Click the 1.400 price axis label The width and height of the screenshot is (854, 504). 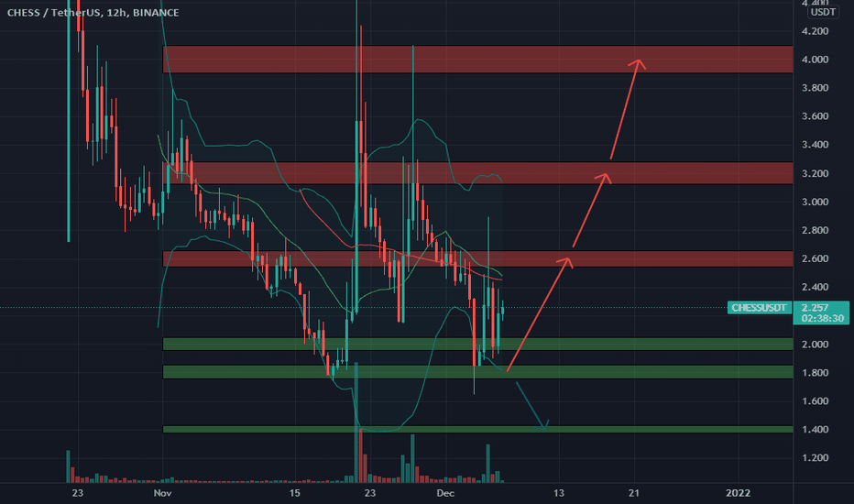(815, 430)
